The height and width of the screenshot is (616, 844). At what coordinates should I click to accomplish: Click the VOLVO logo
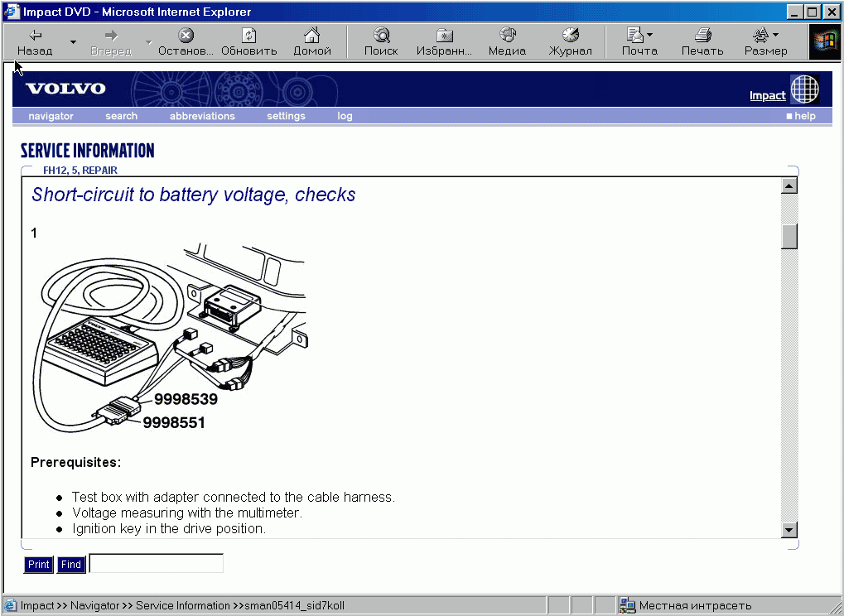[65, 89]
